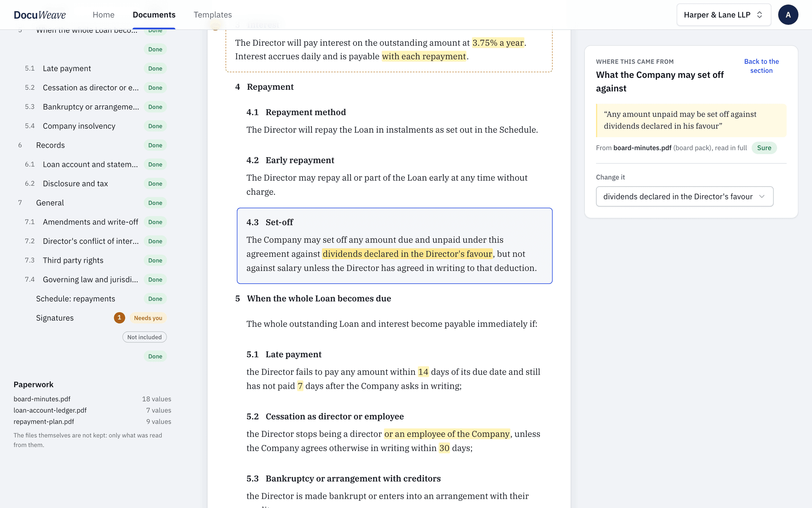
Task: Click the orange 1 count badge on Signatures
Action: tap(119, 318)
